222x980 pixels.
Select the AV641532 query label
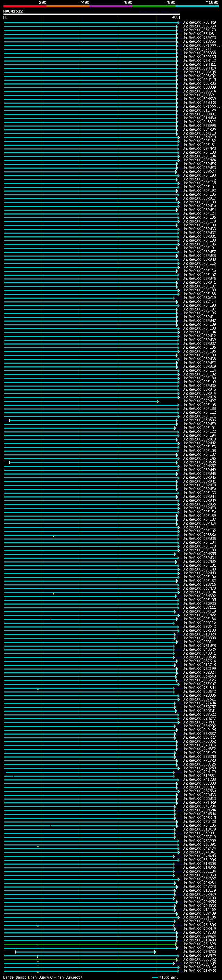tap(13, 11)
